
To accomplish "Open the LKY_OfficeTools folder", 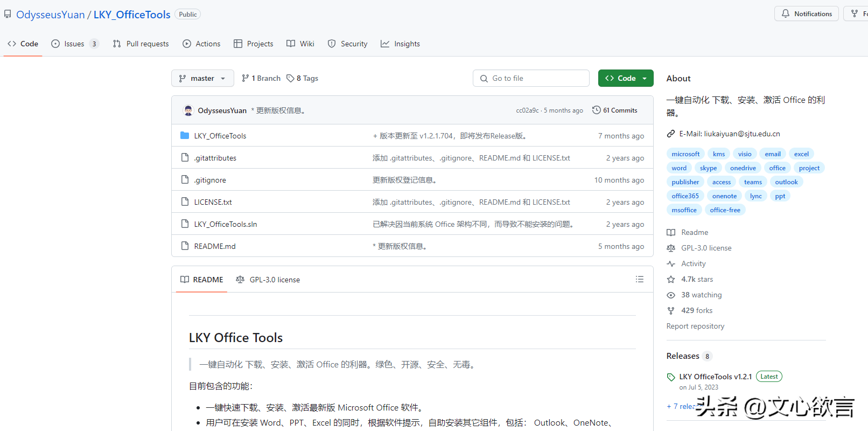I will [220, 136].
